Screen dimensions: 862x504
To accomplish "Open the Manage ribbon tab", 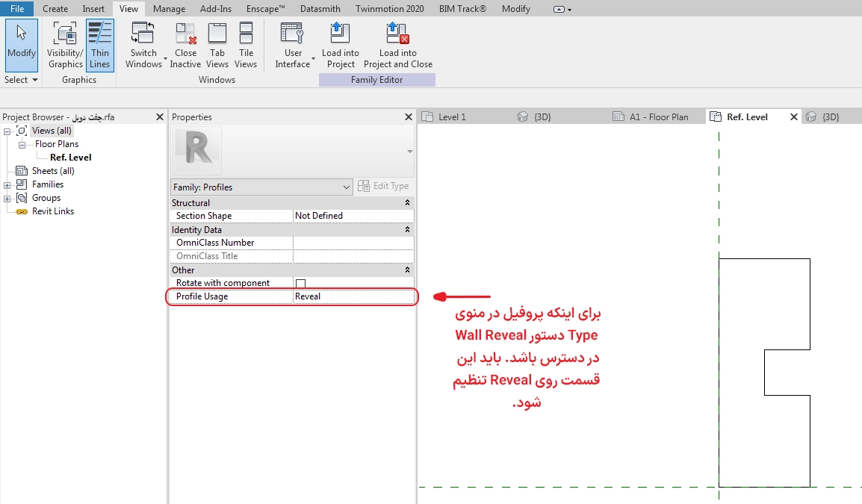I will pyautogui.click(x=169, y=9).
